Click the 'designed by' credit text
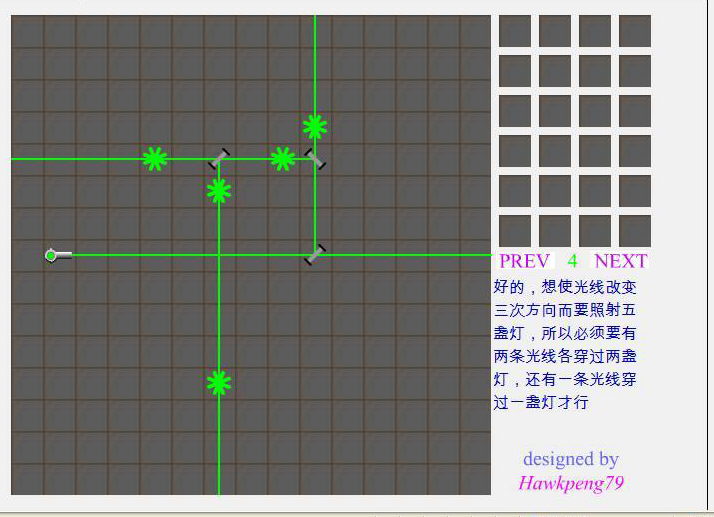This screenshot has width=714, height=517. (x=571, y=459)
